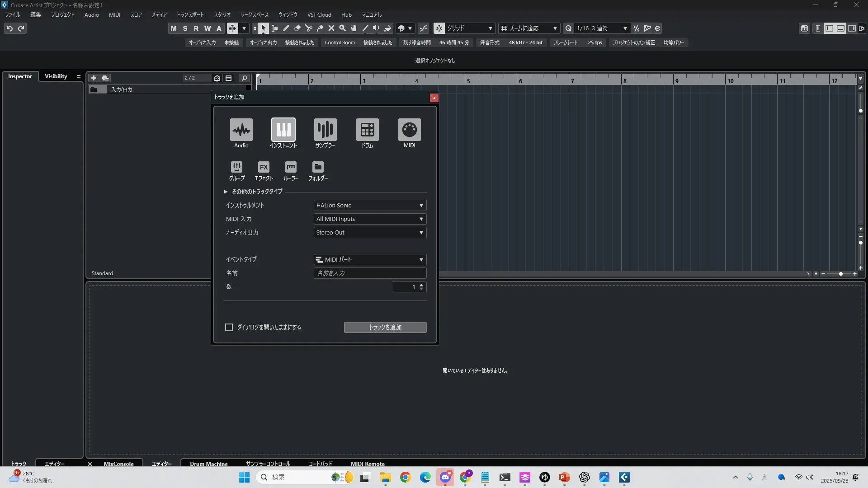868x488 pixels.
Task: Toggle the Solo (S) button in toolbar
Action: (x=185, y=28)
